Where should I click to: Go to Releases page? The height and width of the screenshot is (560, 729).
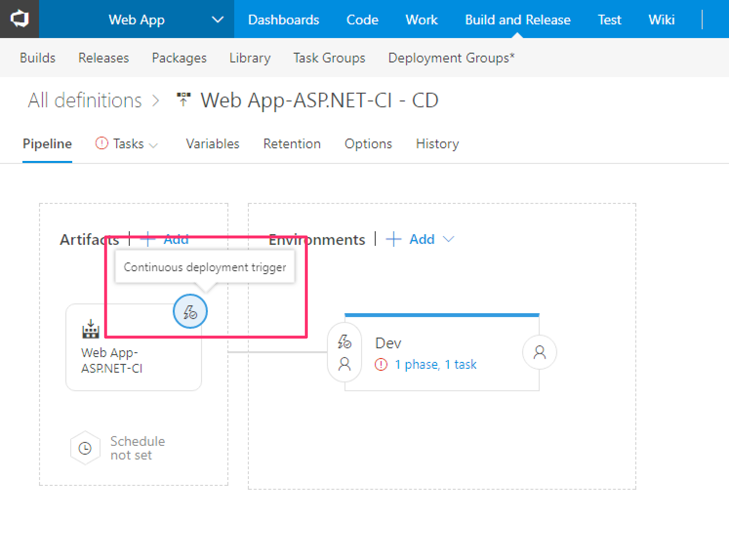(103, 58)
